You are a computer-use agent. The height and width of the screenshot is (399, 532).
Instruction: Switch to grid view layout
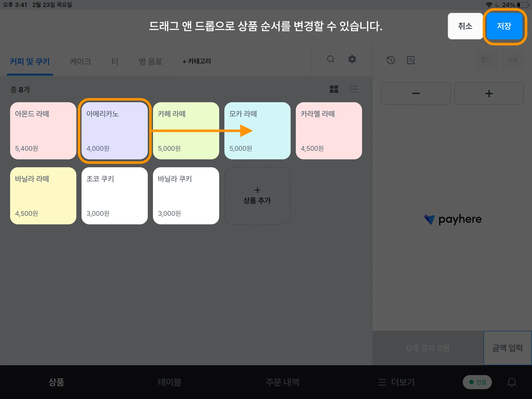coord(334,89)
